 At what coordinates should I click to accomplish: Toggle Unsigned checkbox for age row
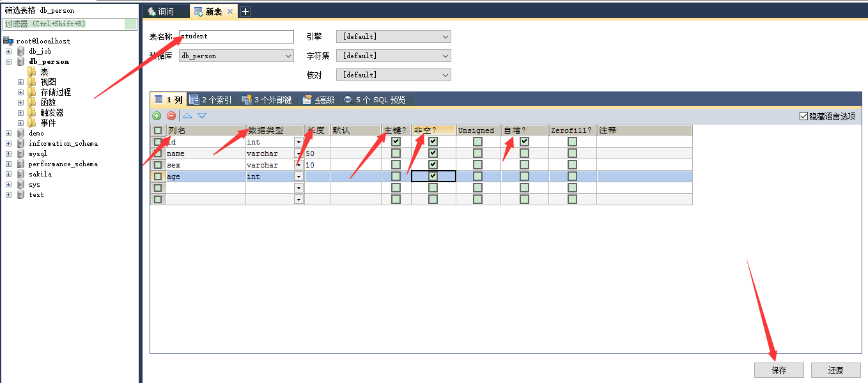(x=478, y=176)
